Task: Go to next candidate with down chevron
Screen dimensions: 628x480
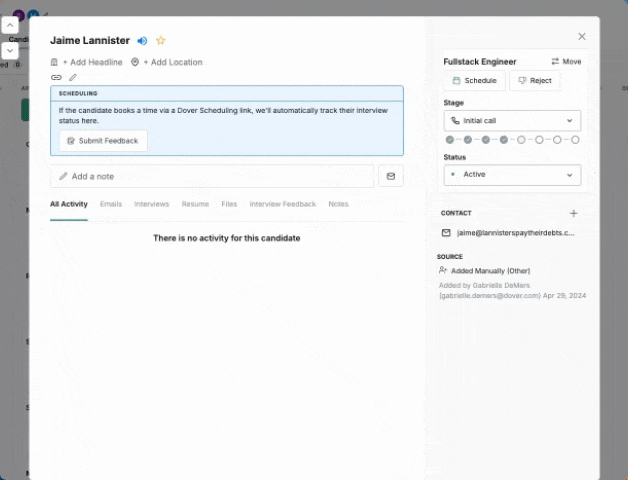Action: pyautogui.click(x=9, y=49)
